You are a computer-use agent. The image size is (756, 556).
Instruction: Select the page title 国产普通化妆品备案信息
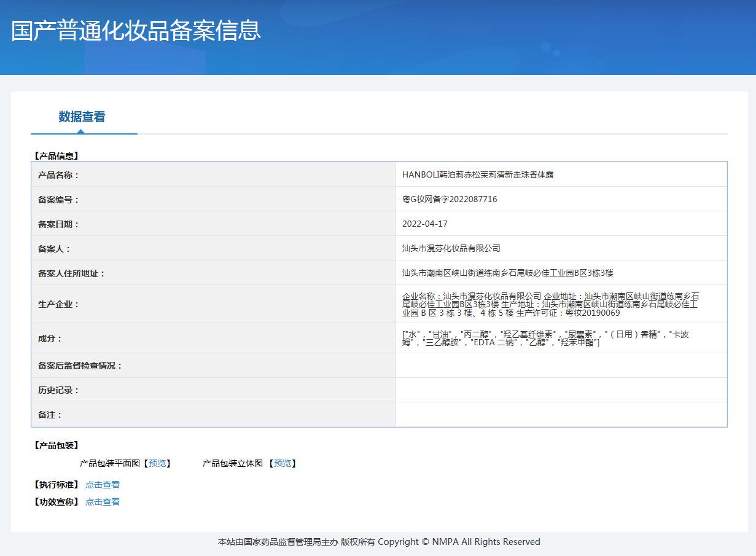pos(136,30)
